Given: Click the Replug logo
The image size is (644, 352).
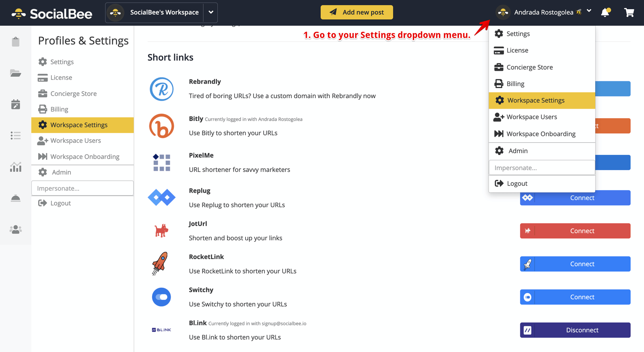Looking at the screenshot, I should [x=161, y=198].
